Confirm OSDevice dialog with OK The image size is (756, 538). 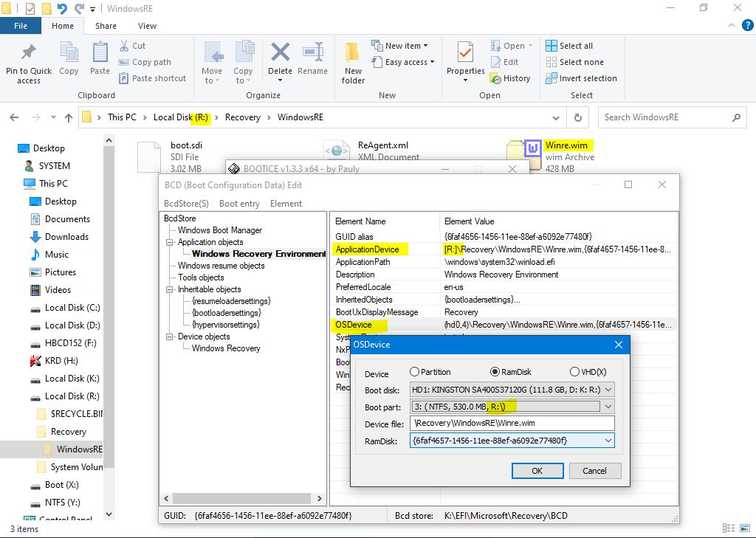pyautogui.click(x=537, y=471)
